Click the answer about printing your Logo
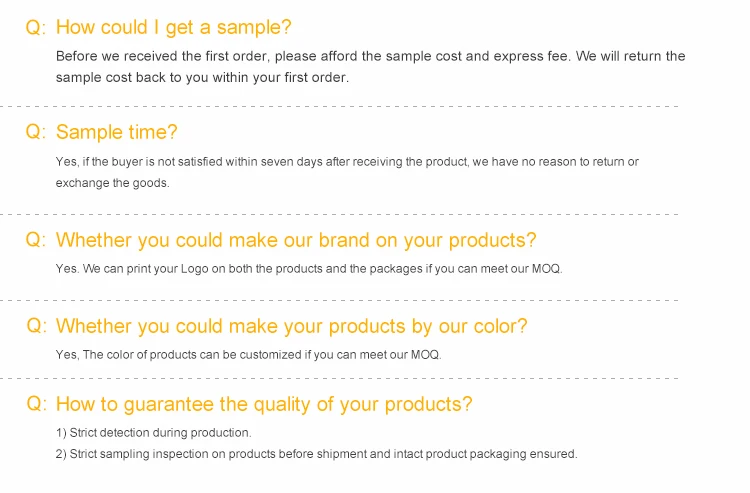This screenshot has width=750, height=493. pyautogui.click(x=309, y=268)
